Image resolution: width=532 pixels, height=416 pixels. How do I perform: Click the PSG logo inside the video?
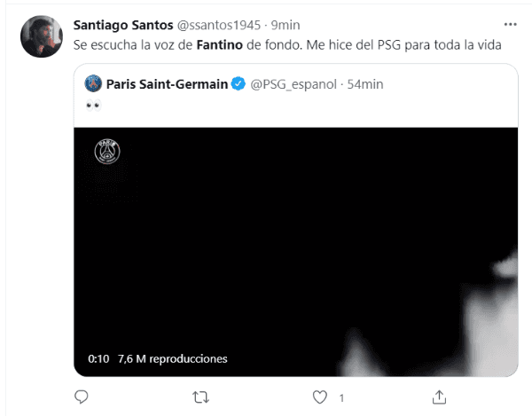click(107, 152)
